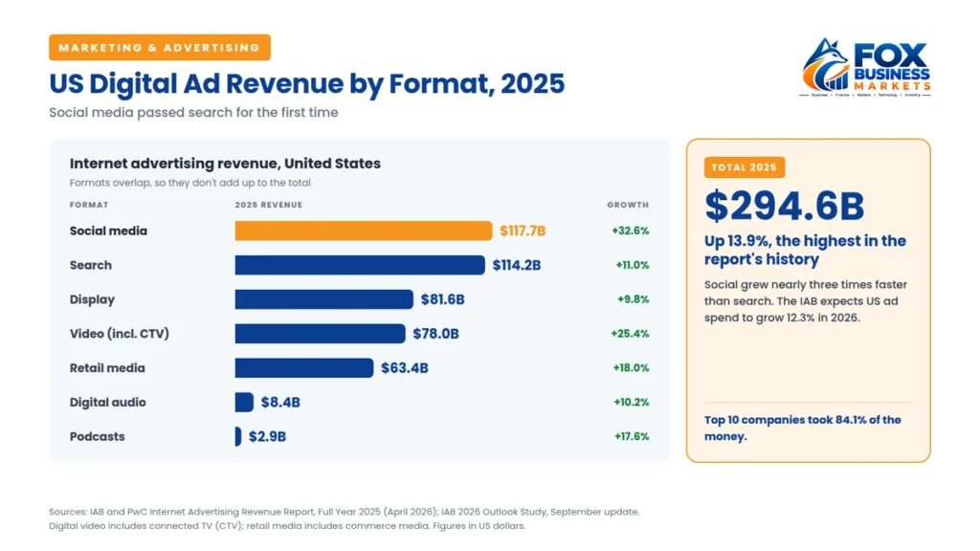Screen dimensions: 980x551
Task: Click the 'Digital audio' row label
Action: point(107,403)
